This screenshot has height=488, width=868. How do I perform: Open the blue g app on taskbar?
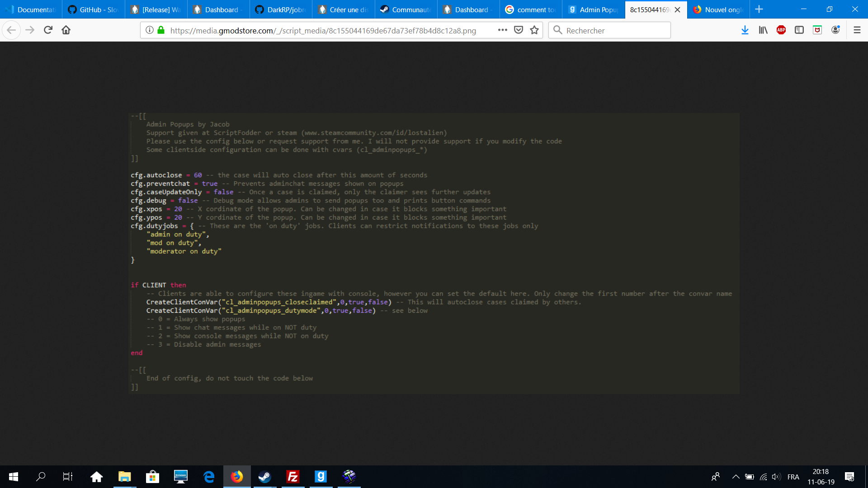point(321,477)
